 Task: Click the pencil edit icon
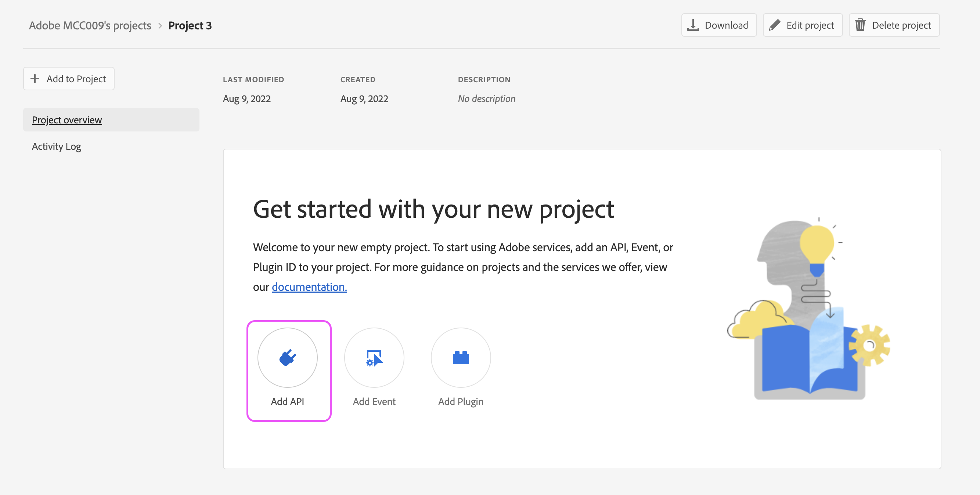(x=774, y=25)
